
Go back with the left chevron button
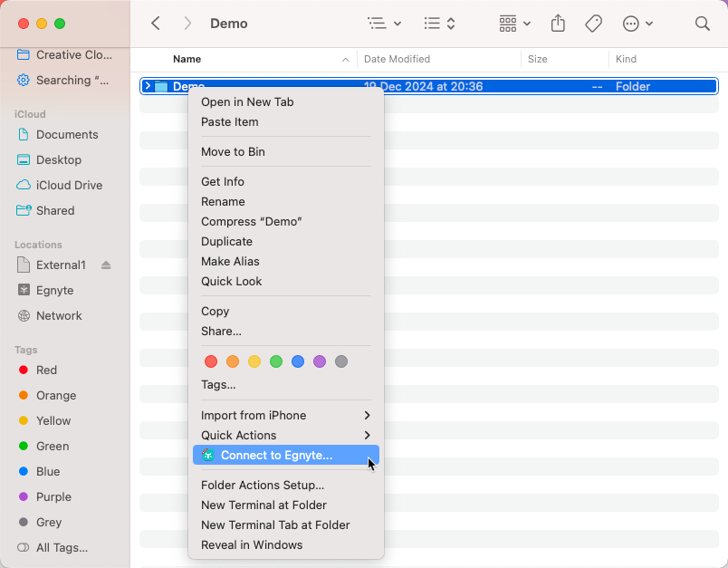tap(156, 24)
